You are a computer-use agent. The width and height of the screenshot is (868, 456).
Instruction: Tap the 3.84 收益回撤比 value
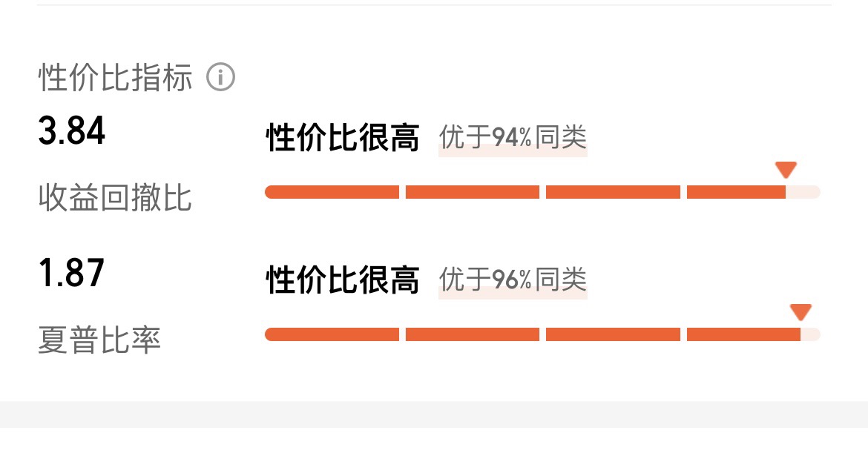tap(71, 130)
